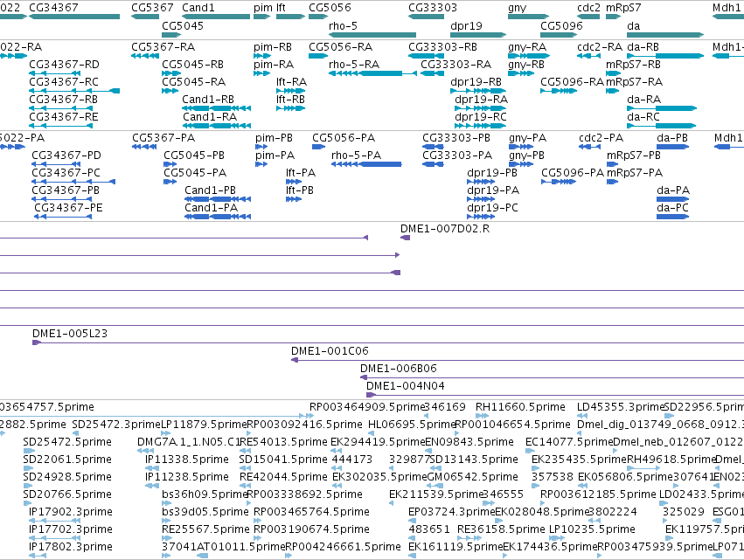Screen dimensions: 744x560
Task: Click transcript dpr19-RB
Action: click(x=478, y=91)
